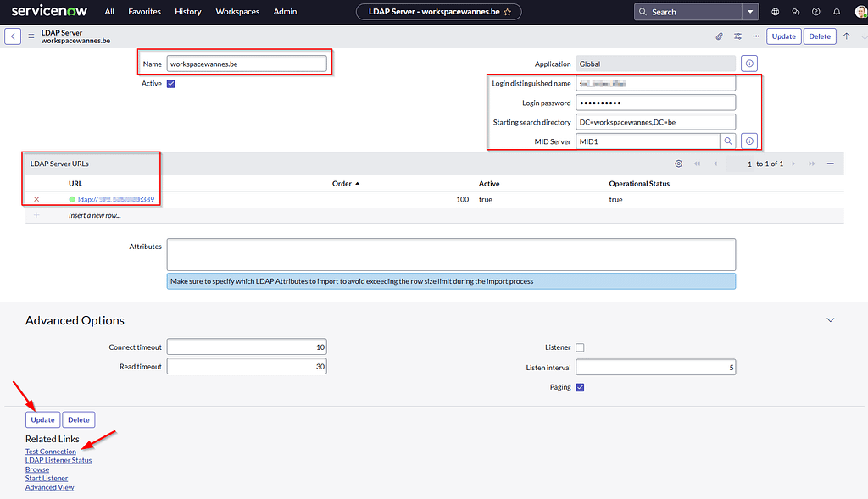This screenshot has height=499, width=868.
Task: Click the bottom Delete button
Action: (x=79, y=420)
